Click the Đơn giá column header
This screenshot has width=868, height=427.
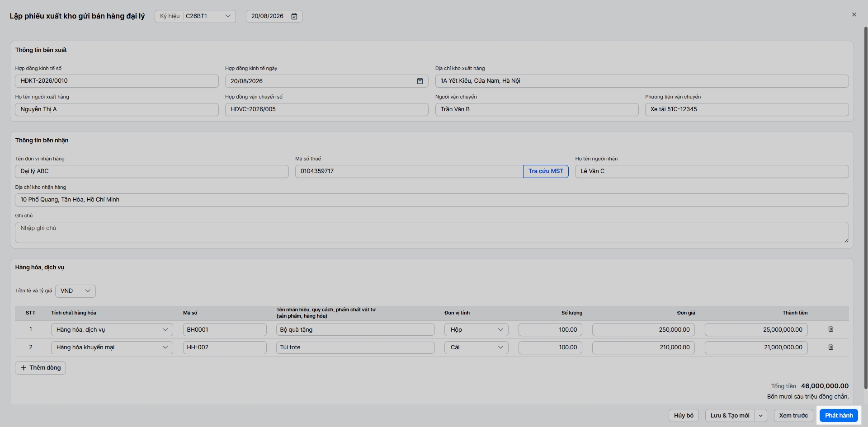[686, 313]
